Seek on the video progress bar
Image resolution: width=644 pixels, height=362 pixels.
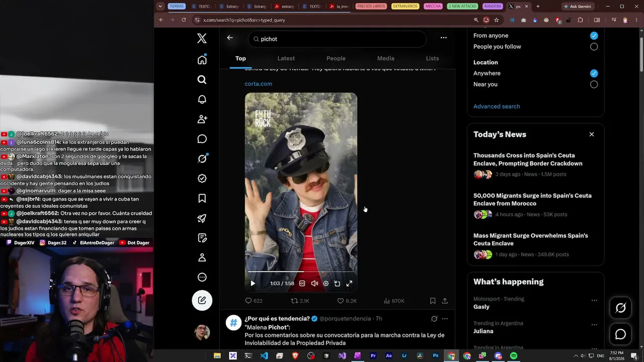click(x=301, y=272)
